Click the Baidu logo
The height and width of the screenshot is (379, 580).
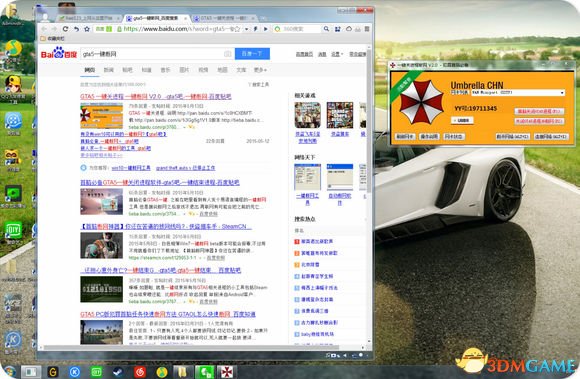[x=58, y=53]
